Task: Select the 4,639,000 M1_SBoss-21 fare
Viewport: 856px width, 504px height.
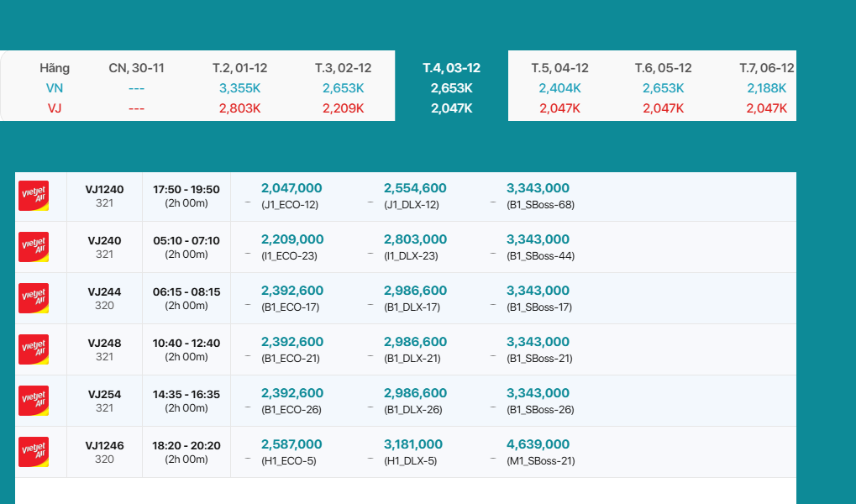Action: click(538, 452)
